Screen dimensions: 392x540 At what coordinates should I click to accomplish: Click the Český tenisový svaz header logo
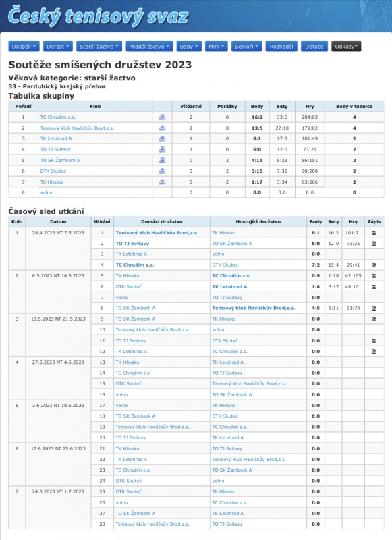click(x=98, y=16)
